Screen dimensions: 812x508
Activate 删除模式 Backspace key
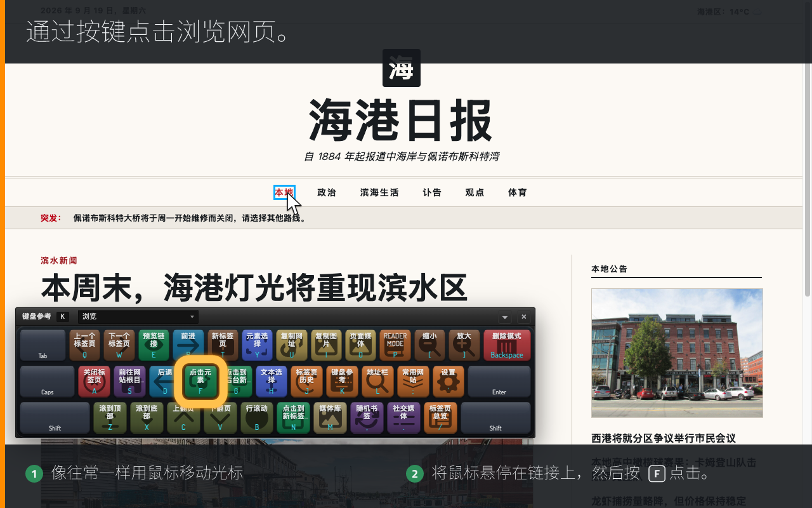[507, 345]
